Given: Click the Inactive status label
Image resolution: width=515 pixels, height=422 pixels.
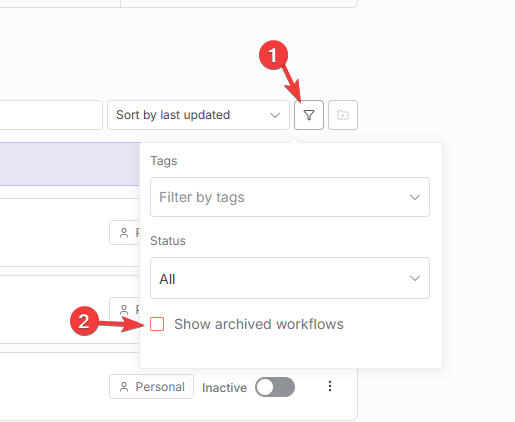Looking at the screenshot, I should pos(224,388).
